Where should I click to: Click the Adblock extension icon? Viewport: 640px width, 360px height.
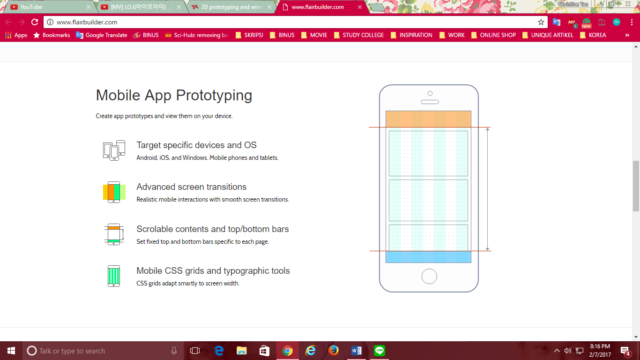click(x=571, y=22)
